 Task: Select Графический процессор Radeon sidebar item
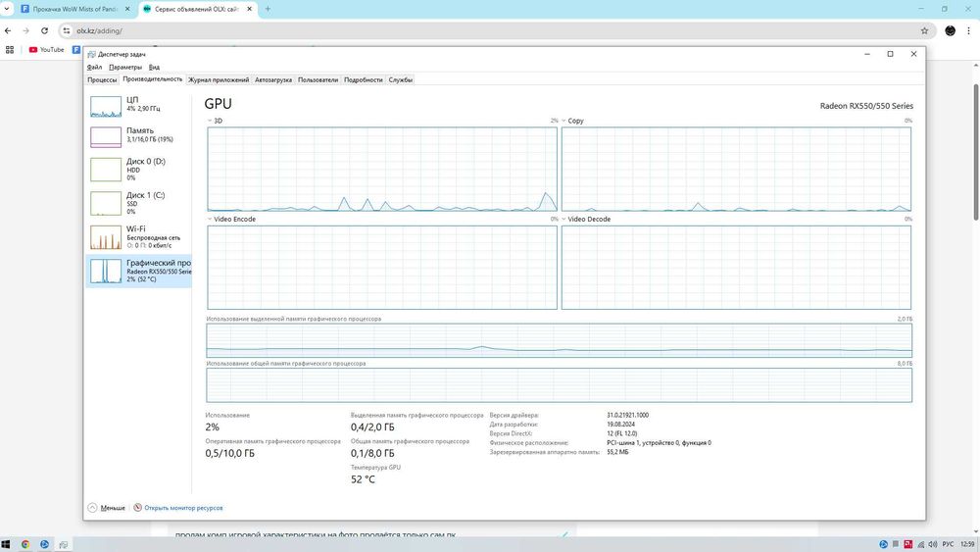[x=138, y=271]
